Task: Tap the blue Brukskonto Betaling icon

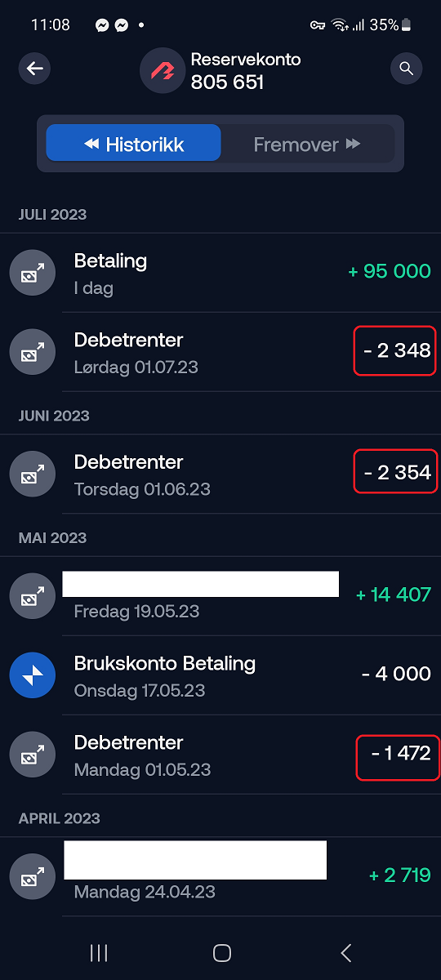Action: [x=32, y=675]
